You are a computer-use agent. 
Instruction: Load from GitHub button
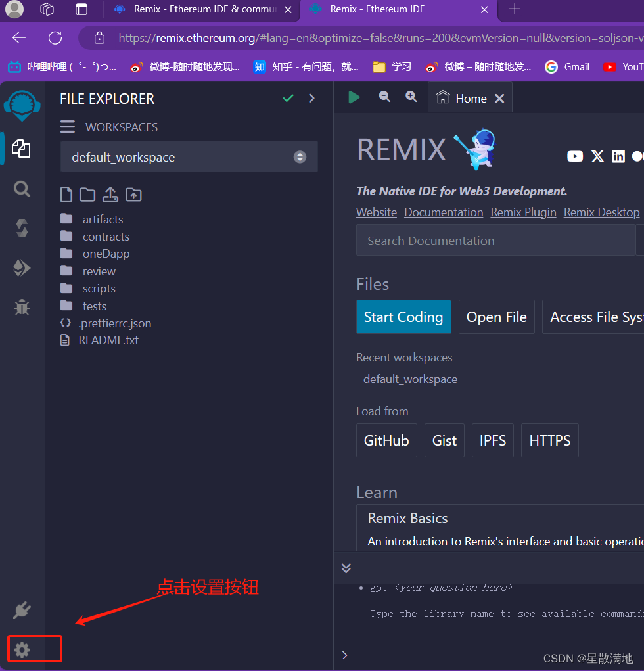coord(386,440)
